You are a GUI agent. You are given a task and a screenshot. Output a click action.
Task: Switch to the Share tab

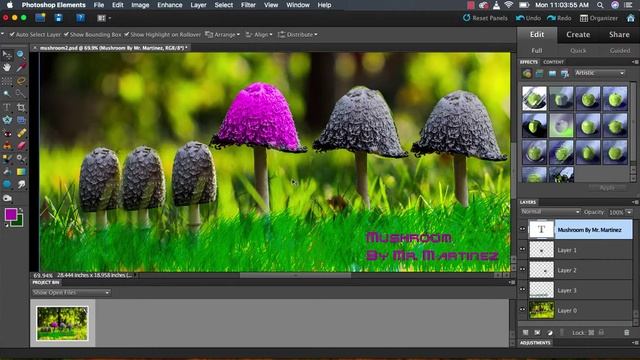619,35
